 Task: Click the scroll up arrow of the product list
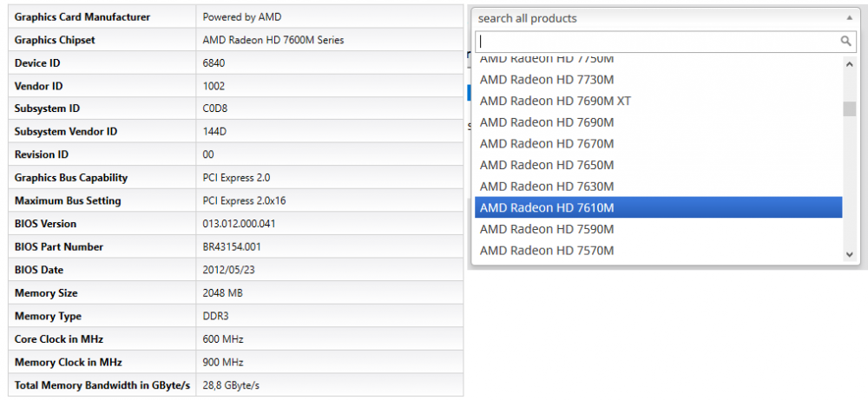point(850,64)
